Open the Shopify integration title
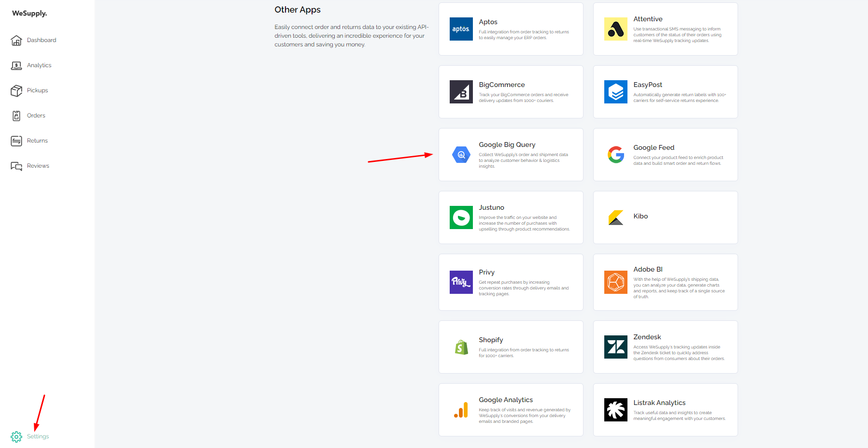The image size is (868, 448). pos(491,340)
